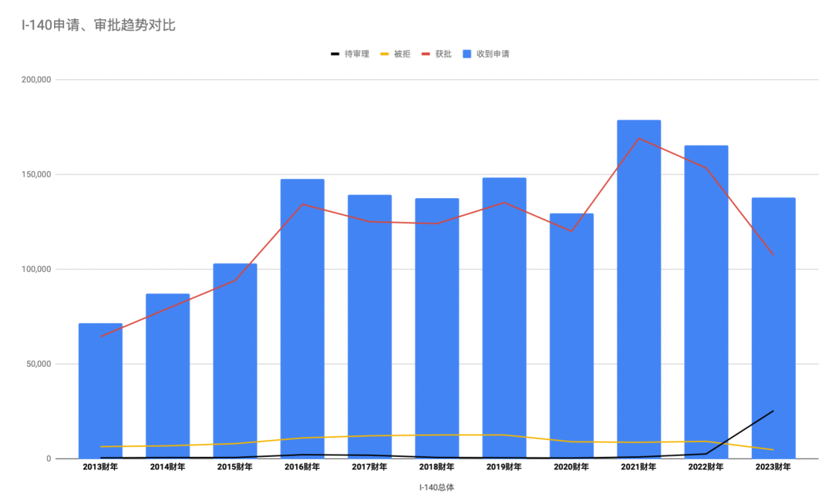Click the chart title I-140申请、审批趋势对比
Screen dimensions: 833x504
[x=98, y=25]
